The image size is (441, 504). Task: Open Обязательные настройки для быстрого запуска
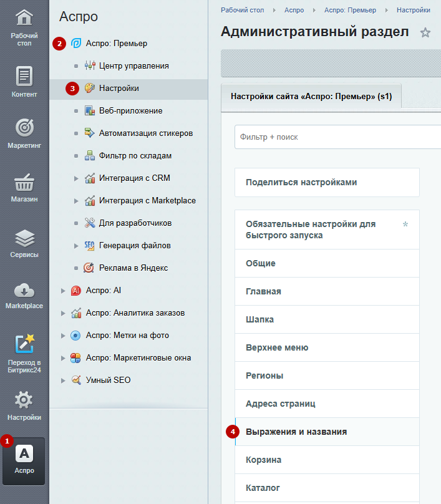tap(327, 230)
